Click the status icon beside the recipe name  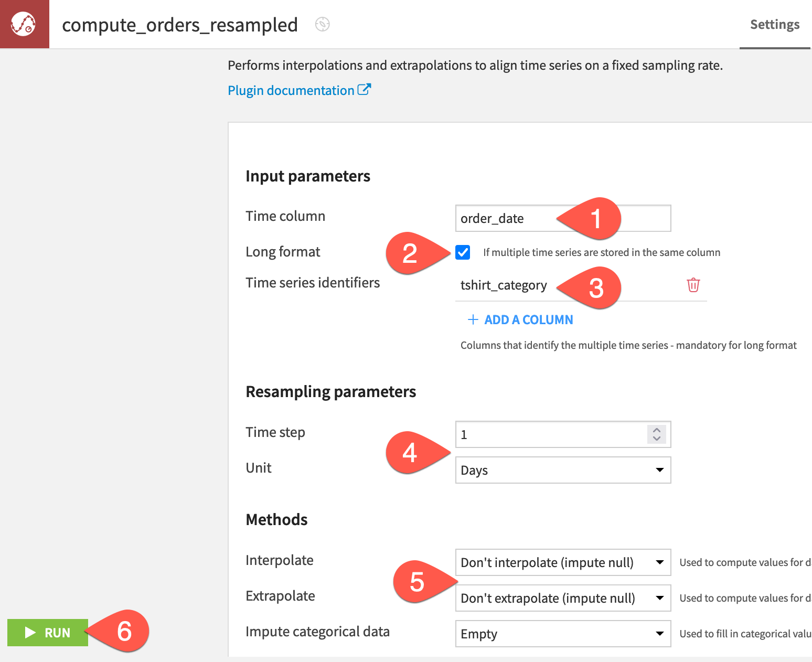[322, 24]
